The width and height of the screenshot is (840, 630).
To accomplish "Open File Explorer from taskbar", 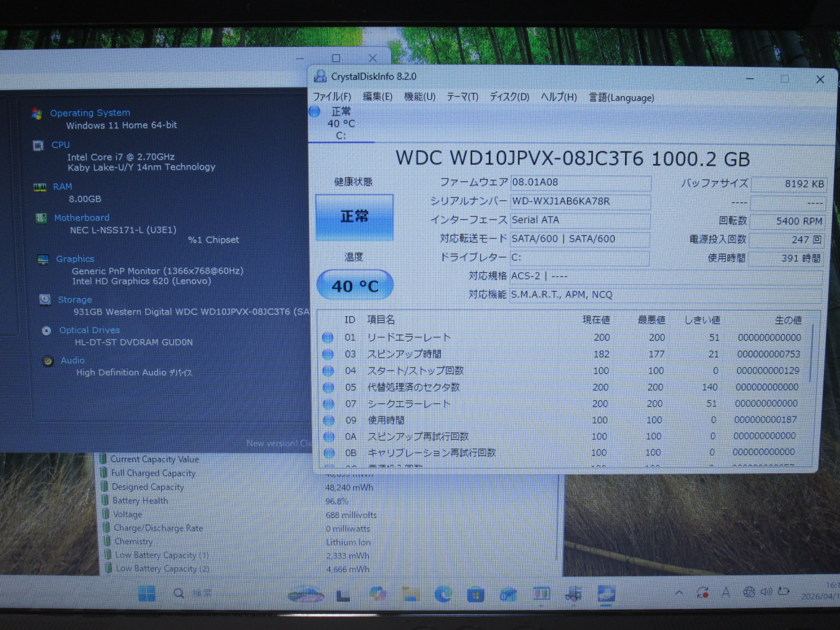I will tap(411, 594).
